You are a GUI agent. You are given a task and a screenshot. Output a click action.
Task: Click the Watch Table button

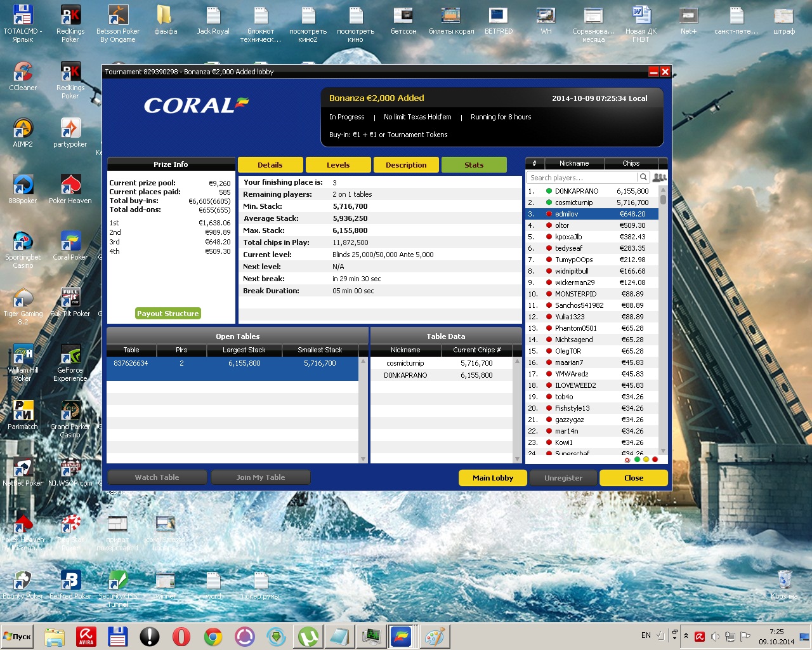click(x=157, y=477)
